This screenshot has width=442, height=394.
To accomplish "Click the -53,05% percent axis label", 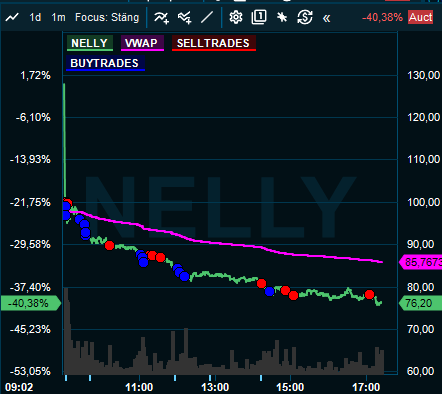I will tap(30, 371).
